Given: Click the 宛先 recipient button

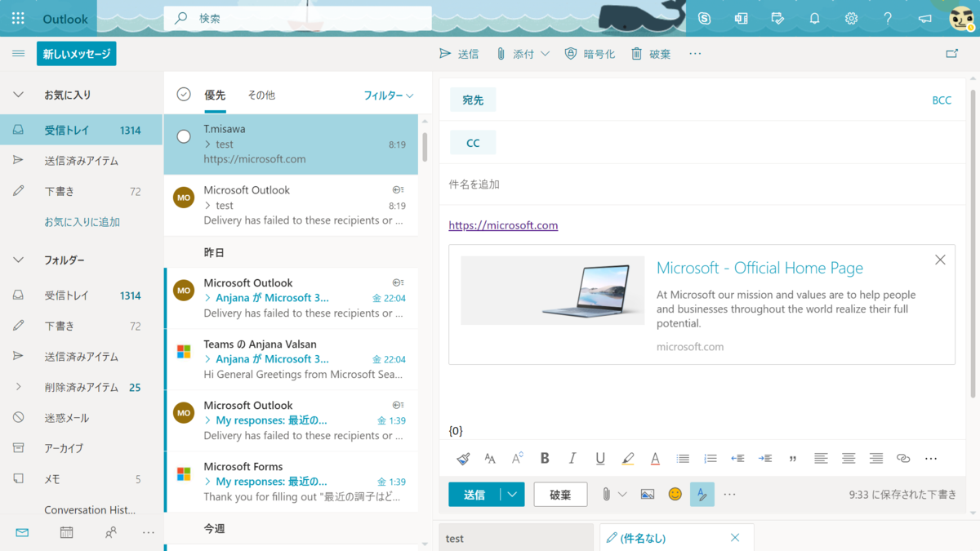Looking at the screenshot, I should pos(473,100).
